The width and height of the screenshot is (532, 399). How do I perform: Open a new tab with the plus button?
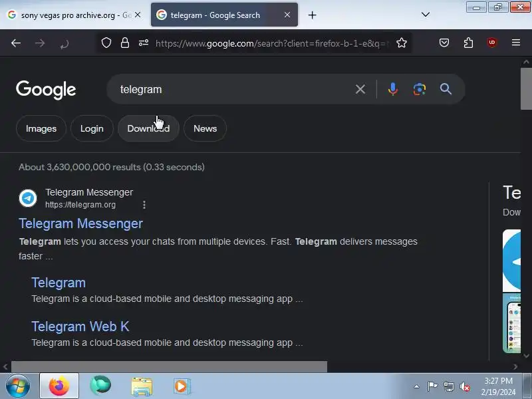(312, 15)
